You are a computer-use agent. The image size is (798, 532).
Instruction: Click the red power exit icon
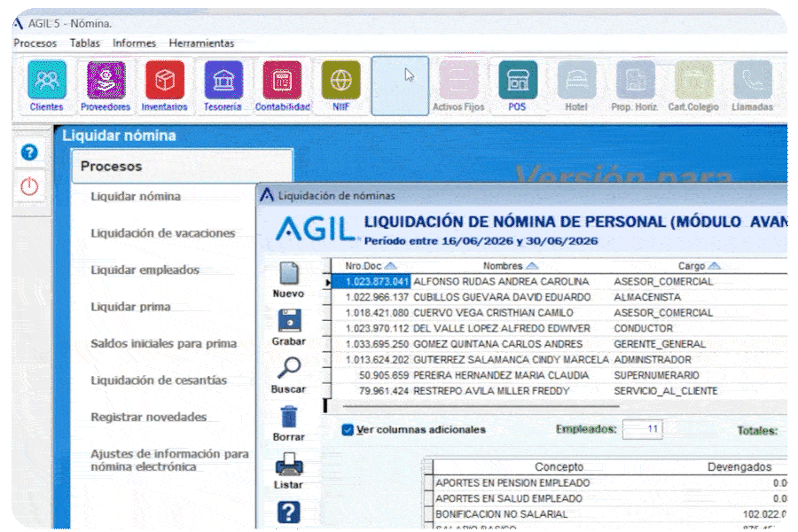click(x=29, y=186)
